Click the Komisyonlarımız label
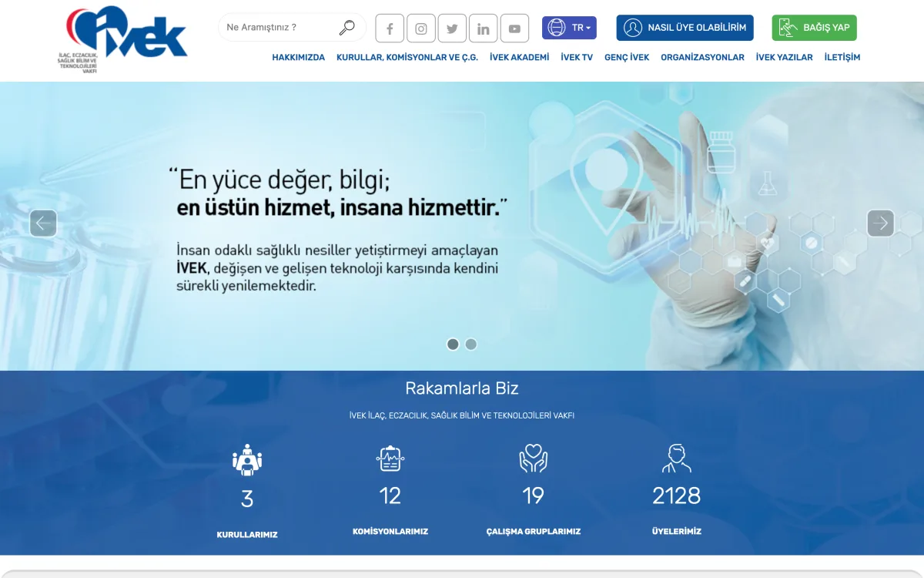This screenshot has height=578, width=924. pos(390,532)
